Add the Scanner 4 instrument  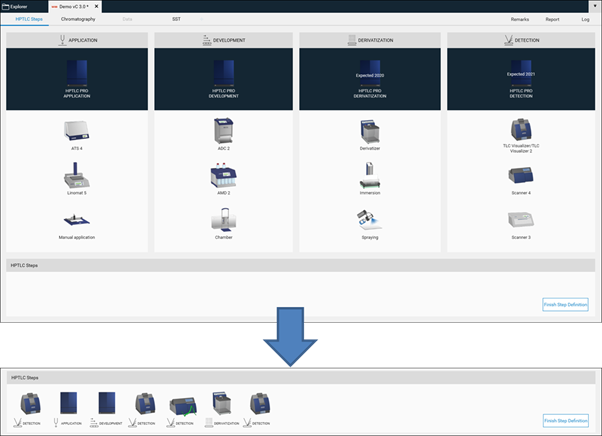point(521,180)
